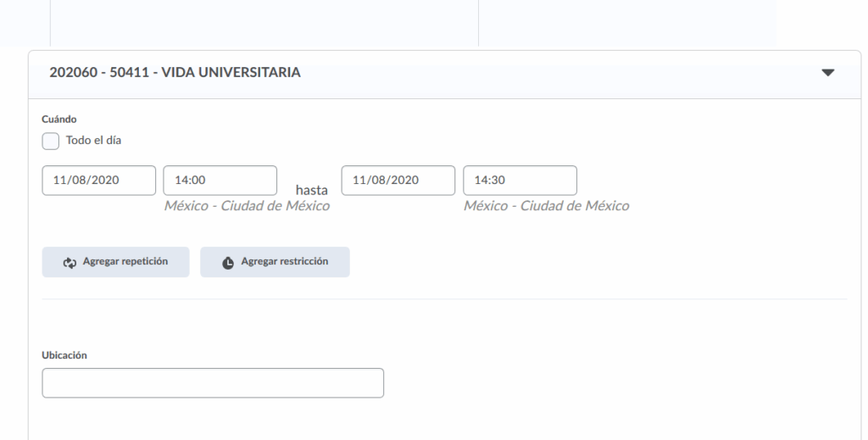
Task: Click the time zone text under start time
Action: (247, 205)
